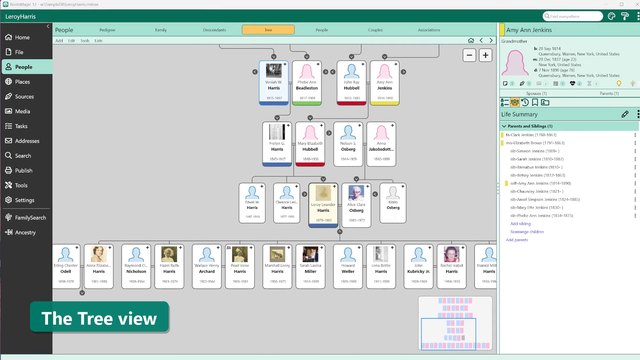
Task: Expand the arrow above Alice Clara Osberg card
Action: coord(356,179)
